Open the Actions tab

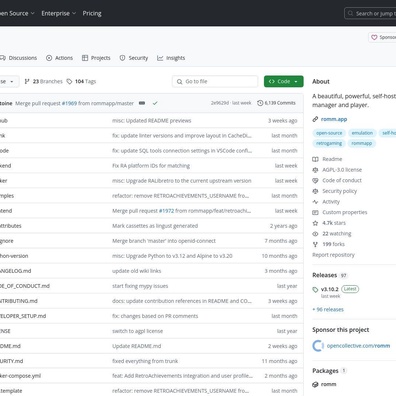59,58
